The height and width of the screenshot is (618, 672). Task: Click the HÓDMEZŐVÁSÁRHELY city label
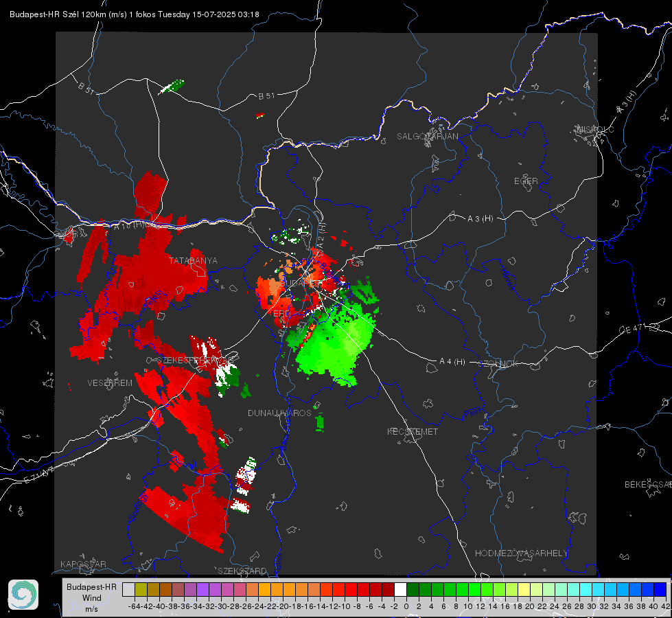pyautogui.click(x=521, y=553)
